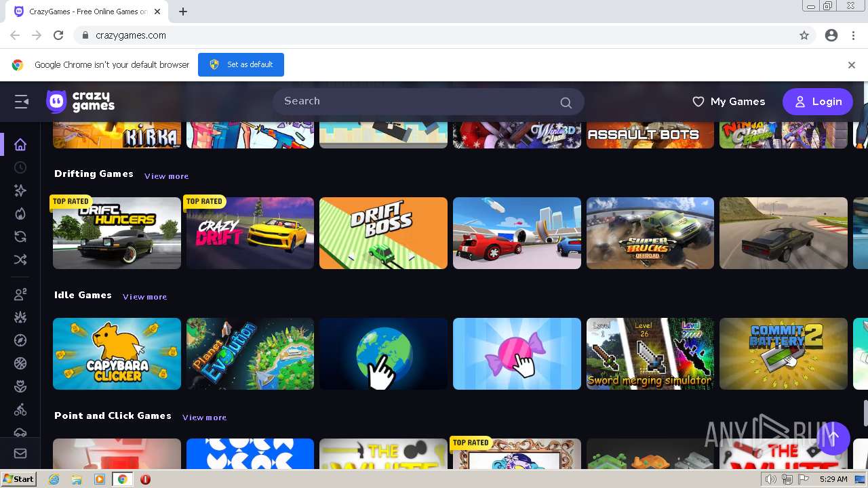Click the search magnifier icon
This screenshot has height=488, width=868.
click(566, 102)
